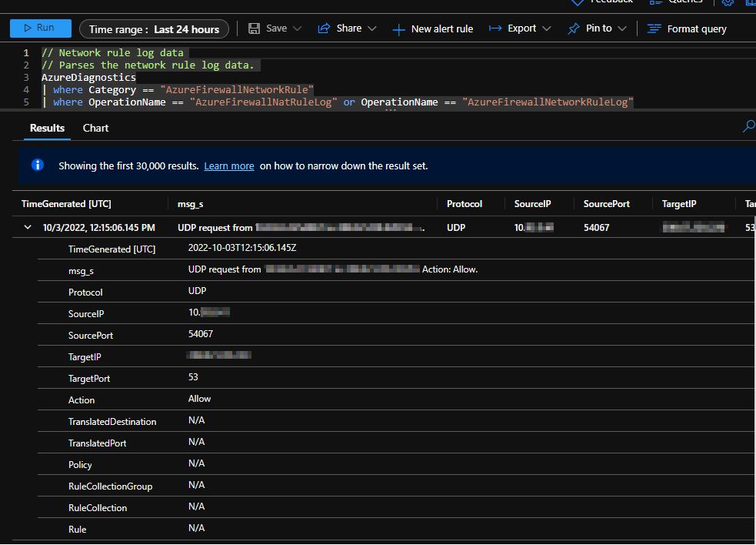Sort by msg_s column header
Image resolution: width=756 pixels, height=545 pixels.
[x=191, y=204]
